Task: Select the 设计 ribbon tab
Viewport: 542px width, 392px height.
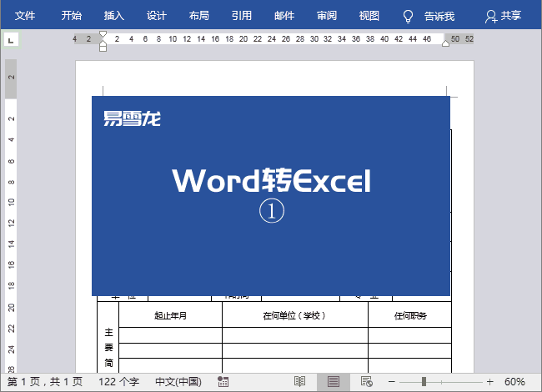Action: pyautogui.click(x=157, y=16)
